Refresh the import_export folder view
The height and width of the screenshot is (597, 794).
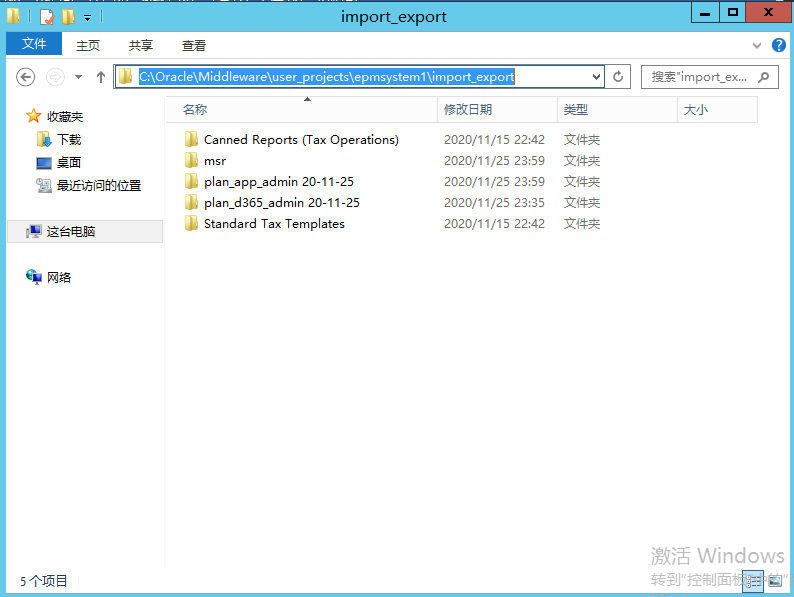click(x=618, y=77)
